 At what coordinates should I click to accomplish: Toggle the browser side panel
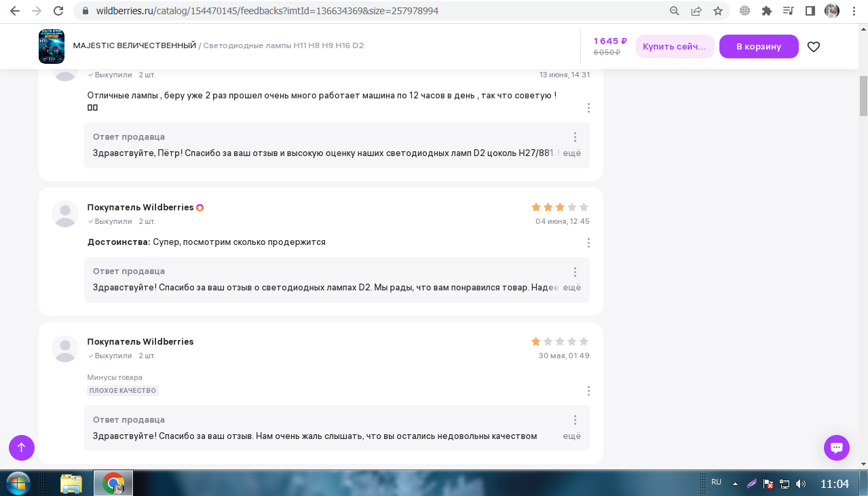[810, 11]
